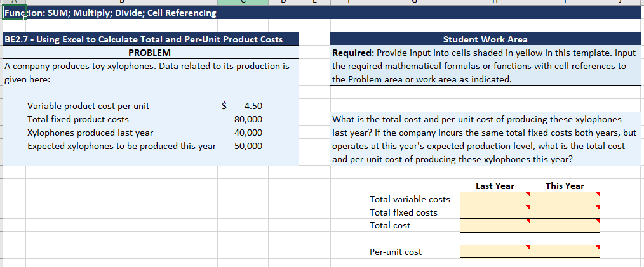
Task: Select This Year per-unit cost input cell
Action: click(x=565, y=251)
